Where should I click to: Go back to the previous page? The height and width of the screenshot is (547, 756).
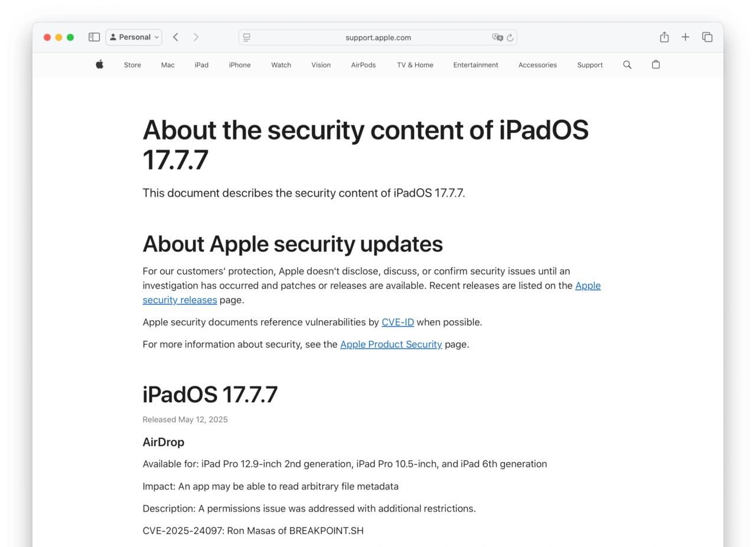(x=175, y=37)
